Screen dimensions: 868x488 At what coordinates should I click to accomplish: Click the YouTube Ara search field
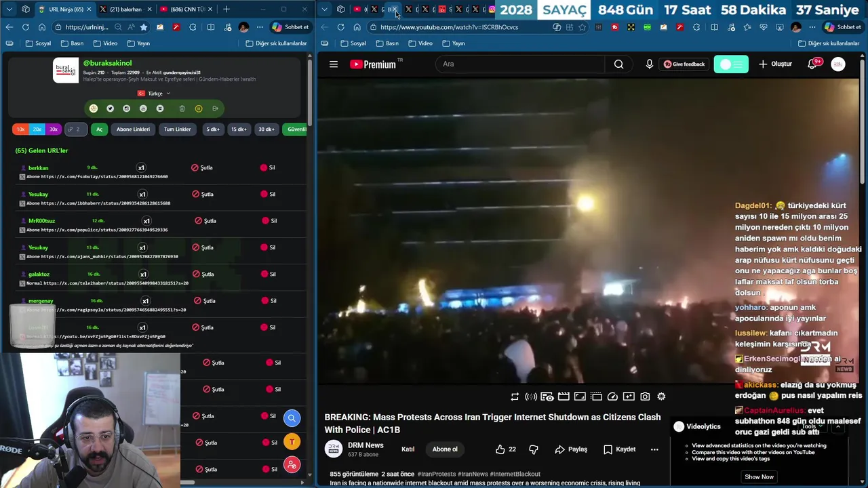coord(521,64)
